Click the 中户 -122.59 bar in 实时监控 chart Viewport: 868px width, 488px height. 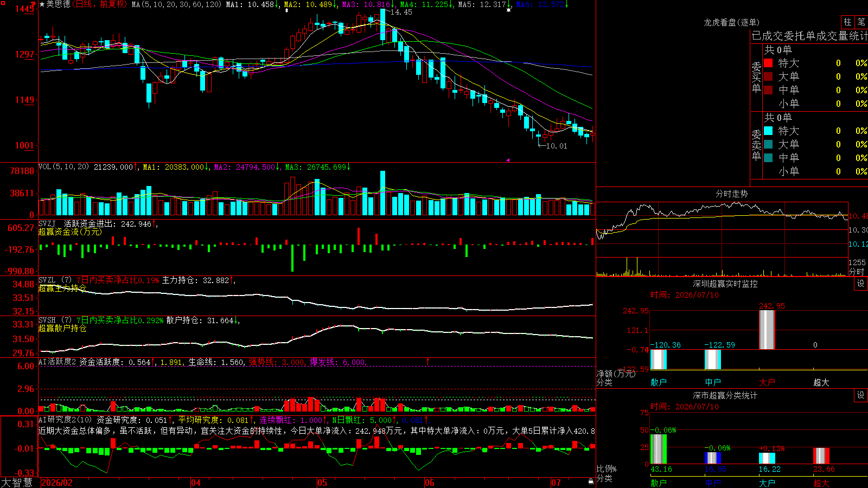tap(712, 359)
